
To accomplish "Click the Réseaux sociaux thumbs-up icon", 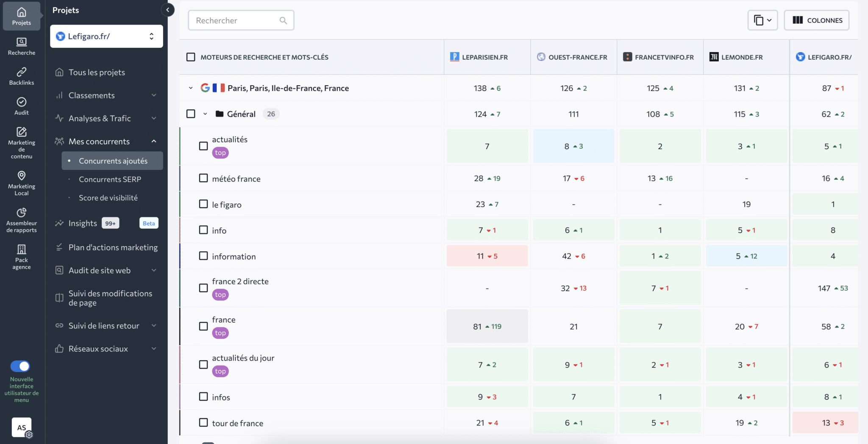I will [59, 348].
